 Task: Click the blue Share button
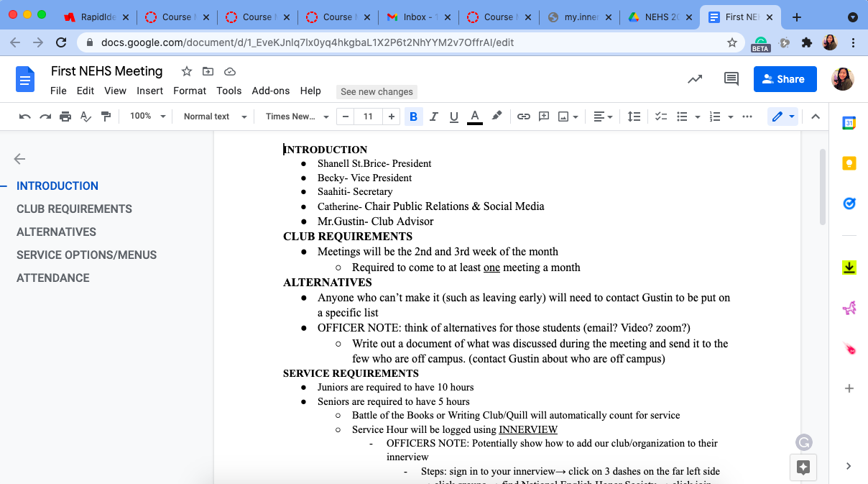click(x=785, y=79)
